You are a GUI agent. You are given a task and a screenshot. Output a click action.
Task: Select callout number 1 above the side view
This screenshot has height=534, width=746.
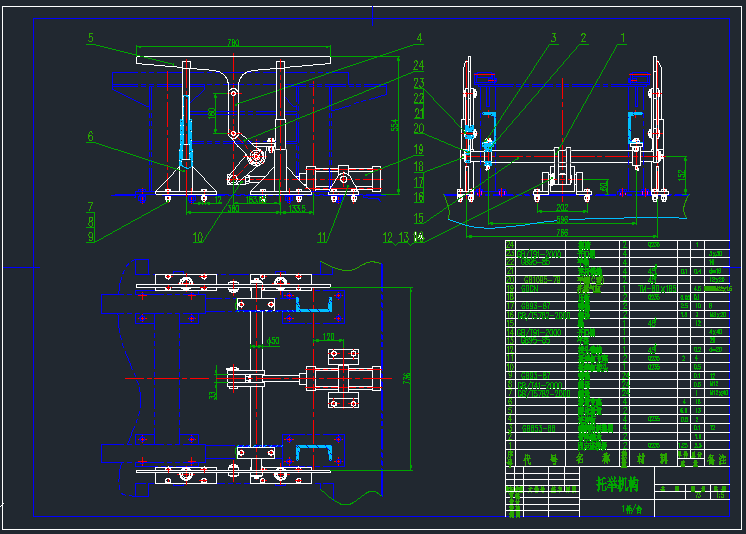point(623,38)
